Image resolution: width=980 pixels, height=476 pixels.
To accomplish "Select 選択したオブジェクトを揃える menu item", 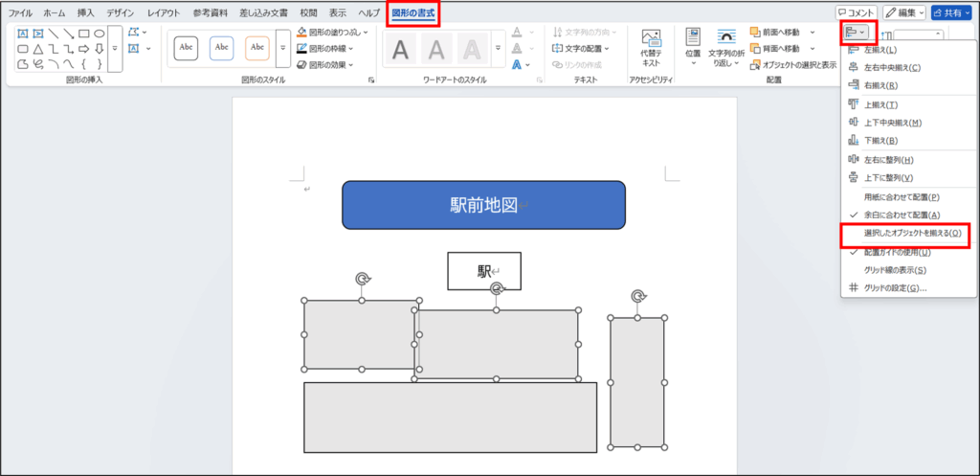I will click(905, 233).
